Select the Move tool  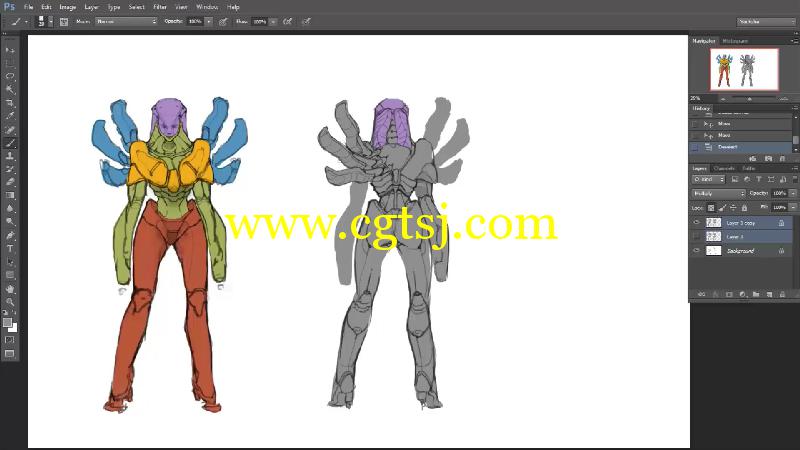coord(10,50)
